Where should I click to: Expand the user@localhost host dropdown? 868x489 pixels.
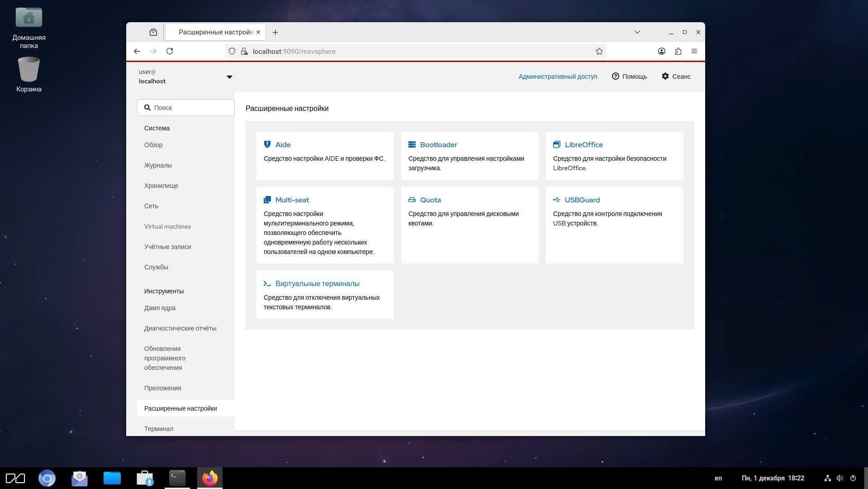[x=229, y=77]
